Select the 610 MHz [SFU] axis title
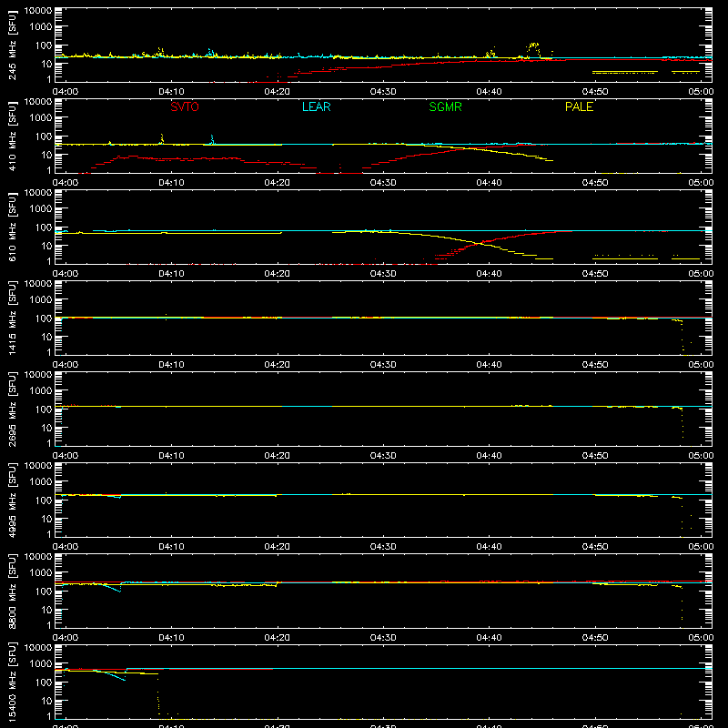 click(13, 227)
